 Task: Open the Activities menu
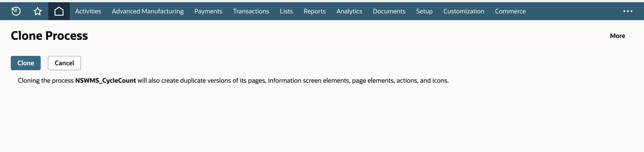coord(88,11)
